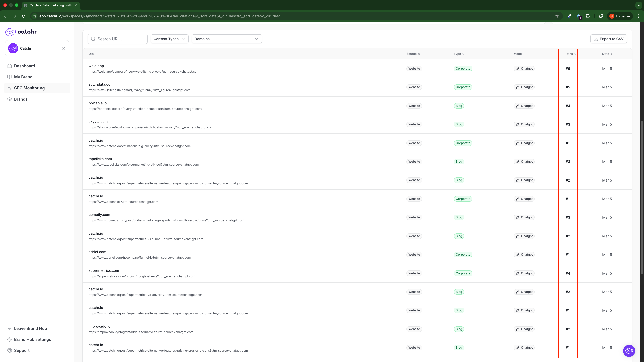
Task: Bookmark page with star icon
Action: click(x=557, y=16)
